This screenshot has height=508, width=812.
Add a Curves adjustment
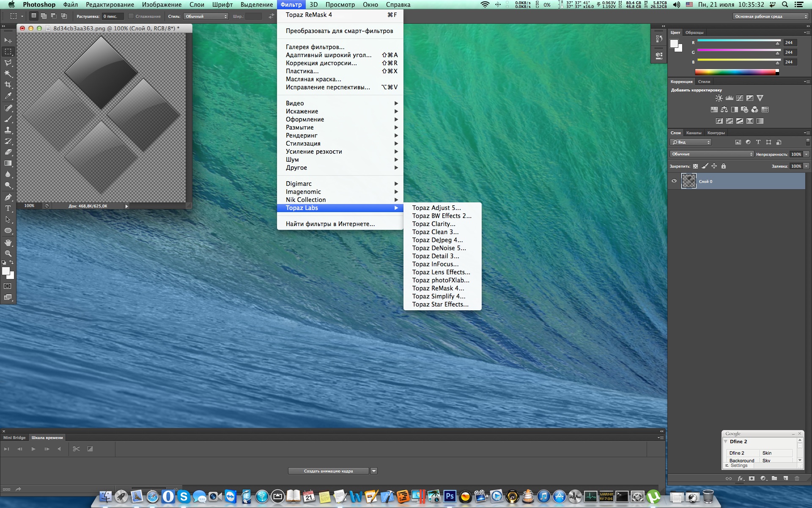[740, 98]
